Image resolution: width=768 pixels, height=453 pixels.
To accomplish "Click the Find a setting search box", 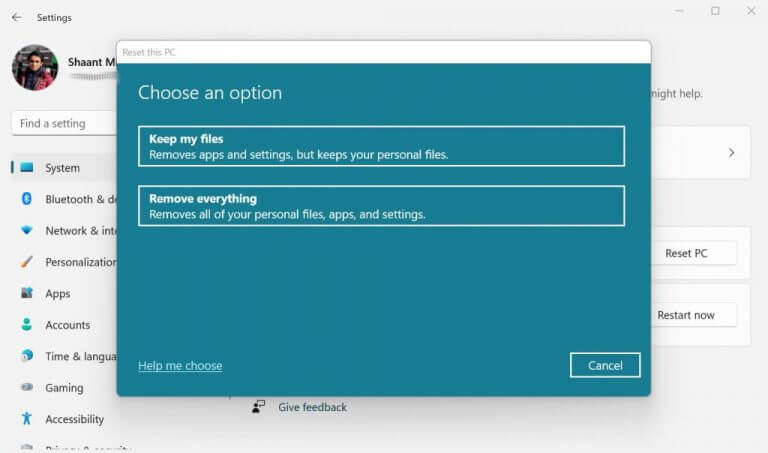I will tap(62, 124).
